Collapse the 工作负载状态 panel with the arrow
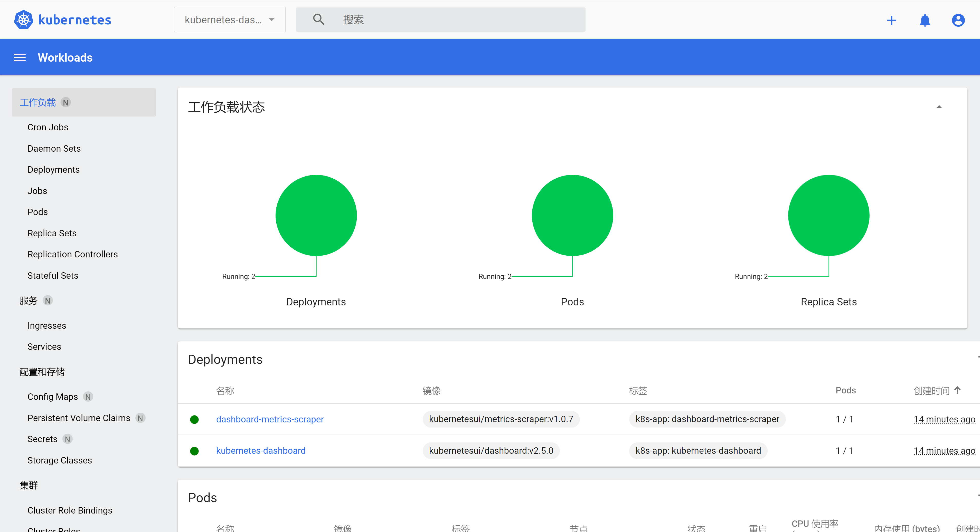 click(939, 107)
